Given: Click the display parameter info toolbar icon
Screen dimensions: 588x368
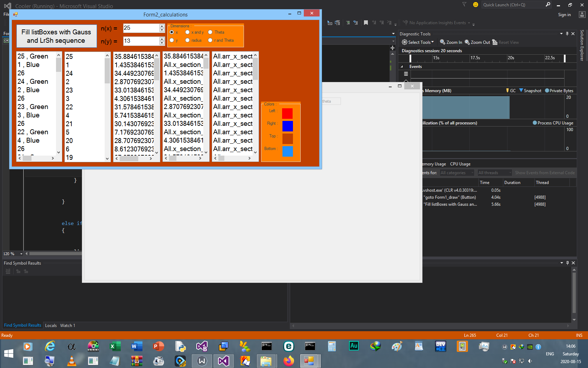Looking at the screenshot, I should pos(337,23).
